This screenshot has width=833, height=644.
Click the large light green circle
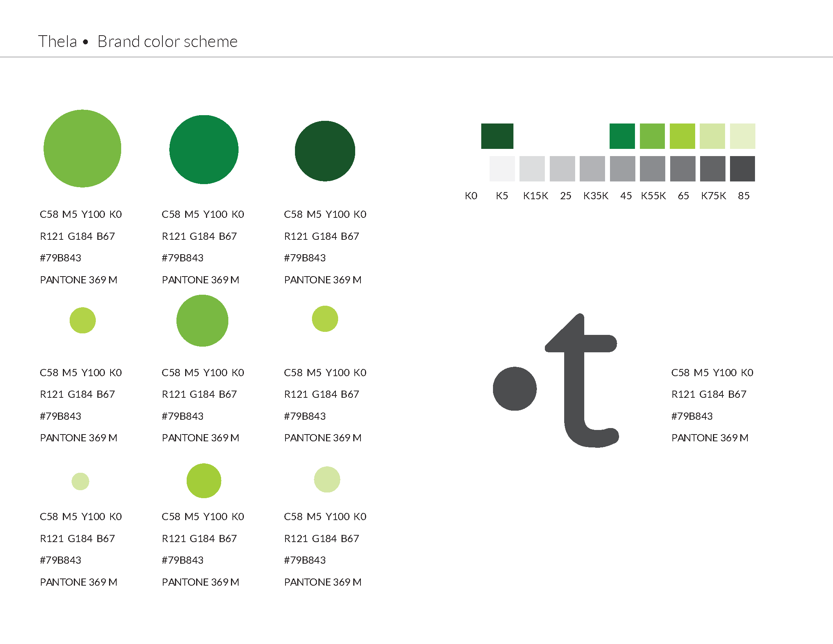pyautogui.click(x=83, y=148)
